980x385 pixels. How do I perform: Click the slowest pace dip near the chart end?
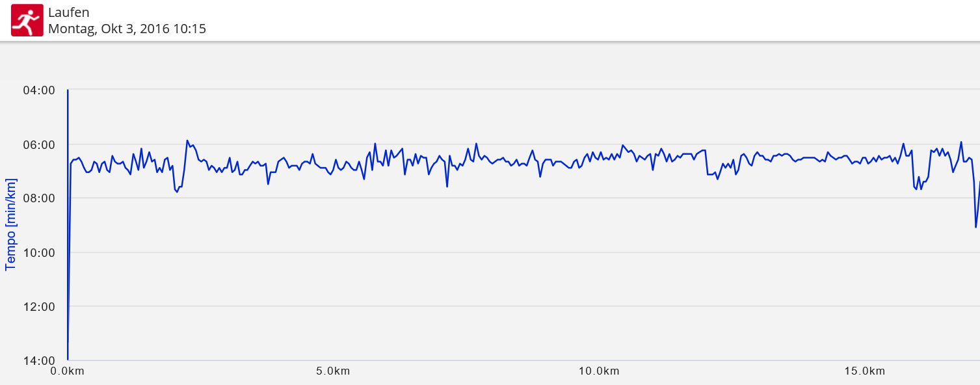click(x=975, y=226)
